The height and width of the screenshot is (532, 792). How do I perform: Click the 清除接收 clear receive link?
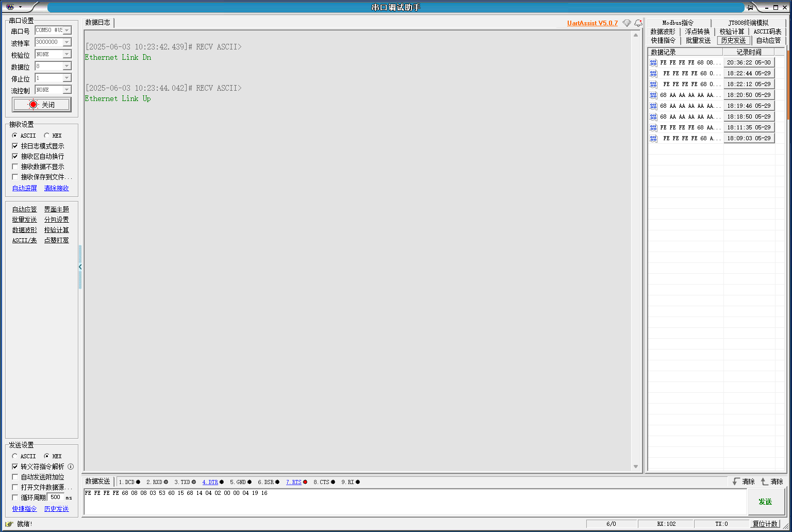56,188
